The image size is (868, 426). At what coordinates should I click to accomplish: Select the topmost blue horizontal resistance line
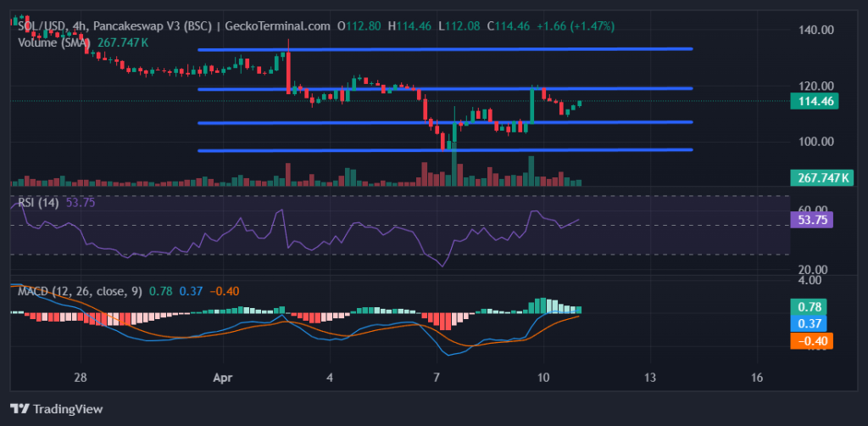pyautogui.click(x=445, y=49)
